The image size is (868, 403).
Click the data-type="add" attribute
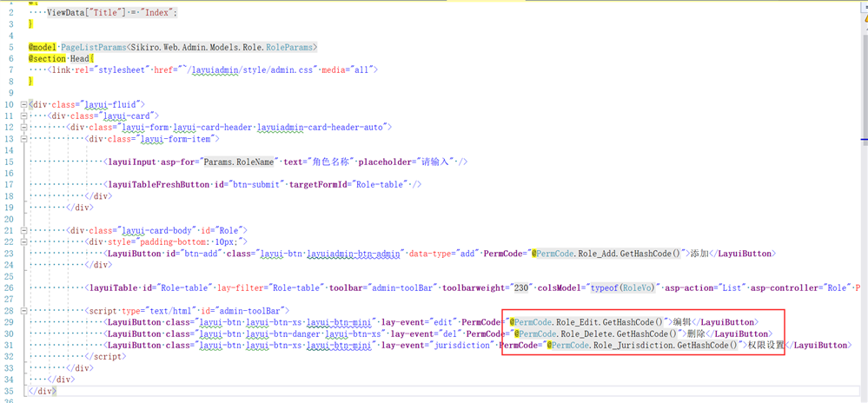tap(443, 254)
